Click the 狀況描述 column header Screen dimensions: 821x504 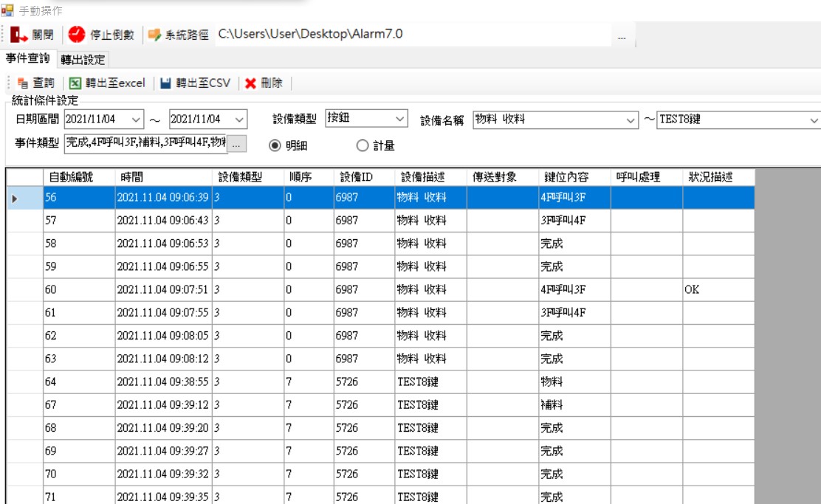[718, 177]
